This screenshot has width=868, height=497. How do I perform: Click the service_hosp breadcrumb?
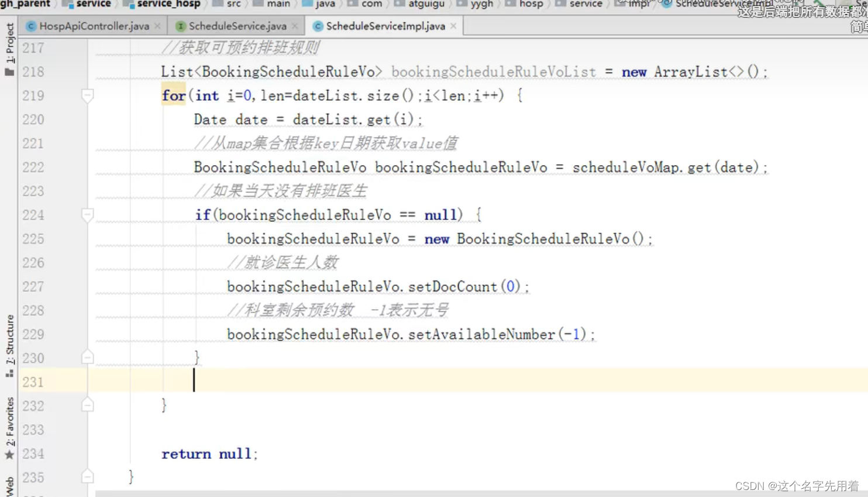point(162,4)
